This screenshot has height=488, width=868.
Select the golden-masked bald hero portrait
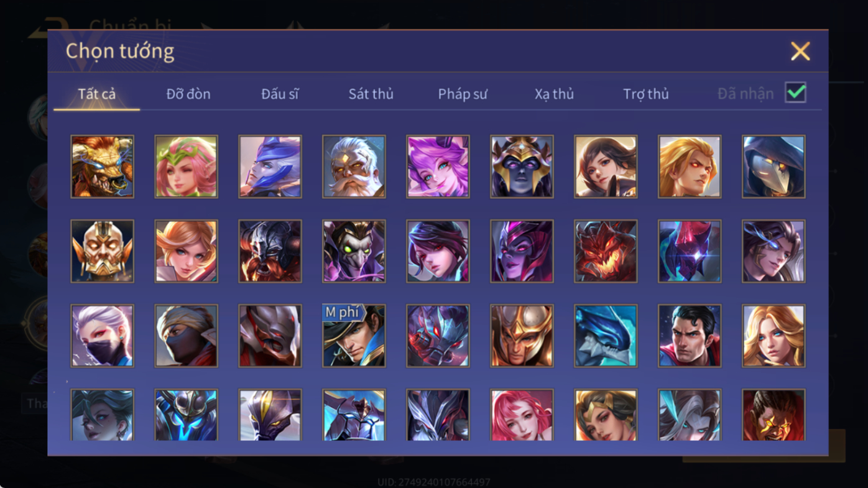coord(102,251)
